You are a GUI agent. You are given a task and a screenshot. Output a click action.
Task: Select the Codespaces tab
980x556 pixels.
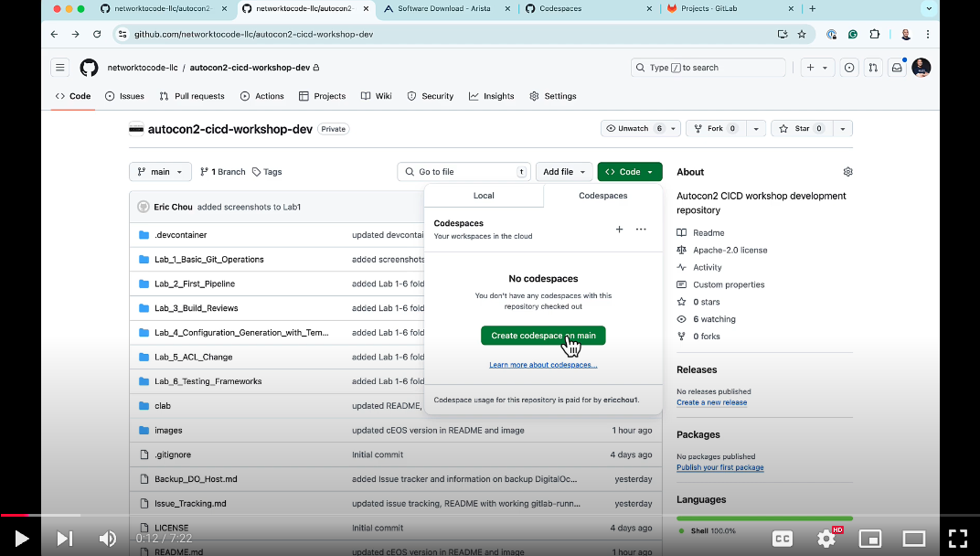tap(603, 196)
